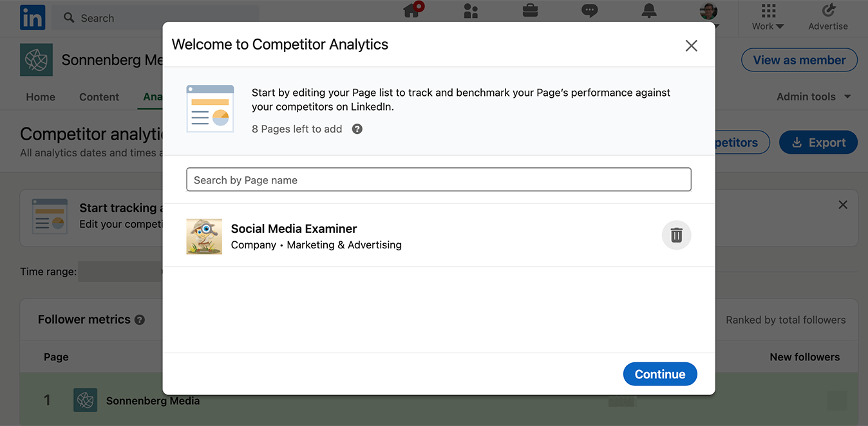Click the help icon next to Pages left to add
Image resolution: width=868 pixels, height=426 pixels.
357,129
